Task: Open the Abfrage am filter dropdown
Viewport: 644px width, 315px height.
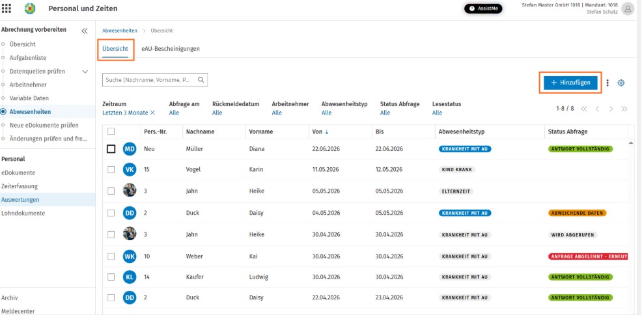Action: (x=174, y=113)
